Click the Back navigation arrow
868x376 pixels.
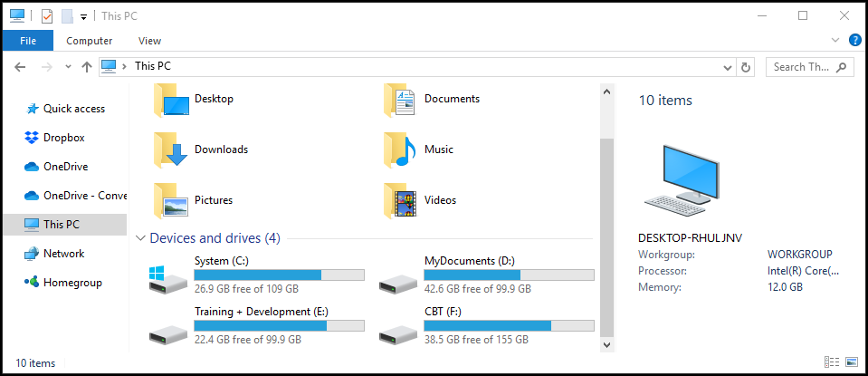click(20, 66)
